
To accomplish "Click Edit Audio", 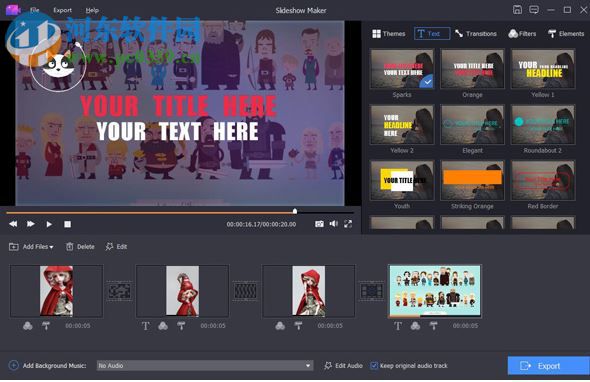I will click(x=343, y=365).
